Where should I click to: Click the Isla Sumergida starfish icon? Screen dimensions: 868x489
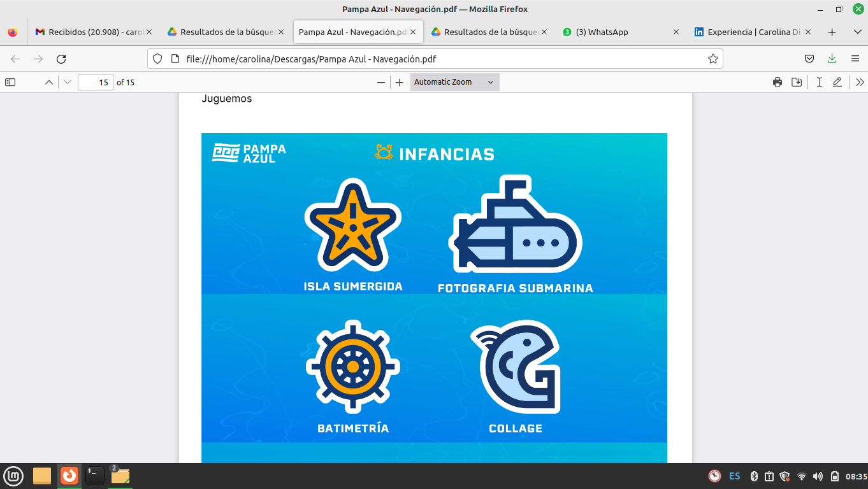352,225
